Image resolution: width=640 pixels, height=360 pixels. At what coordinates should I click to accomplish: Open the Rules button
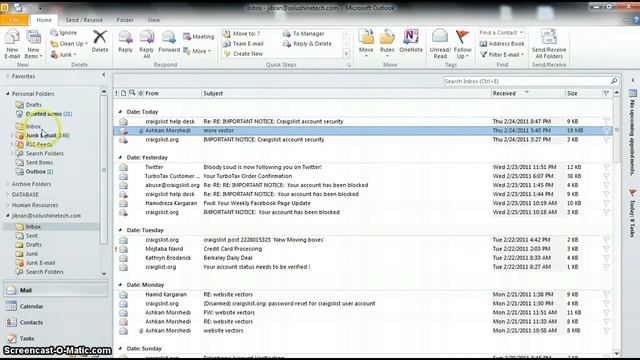pos(387,42)
